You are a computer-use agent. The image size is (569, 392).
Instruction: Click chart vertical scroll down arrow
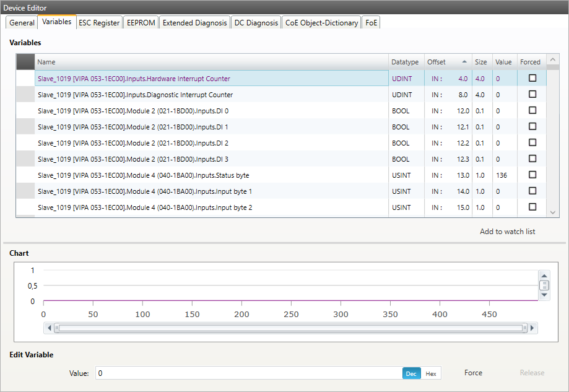point(544,295)
